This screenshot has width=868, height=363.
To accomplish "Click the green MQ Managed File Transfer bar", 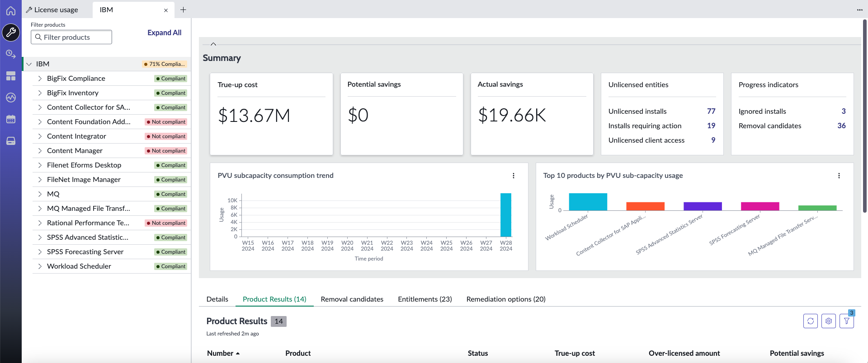I will [x=817, y=208].
